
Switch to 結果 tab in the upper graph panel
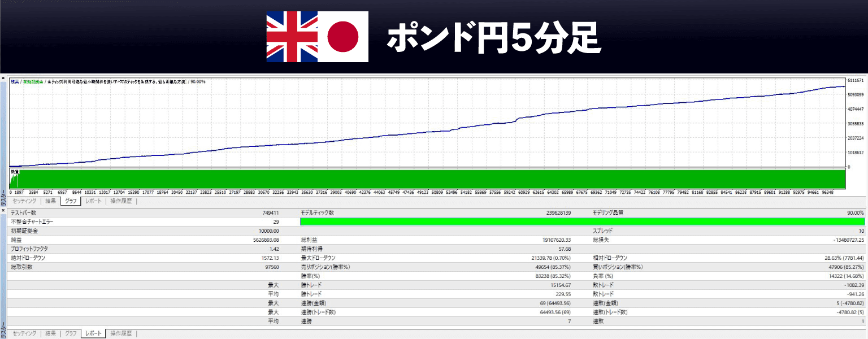pyautogui.click(x=50, y=201)
